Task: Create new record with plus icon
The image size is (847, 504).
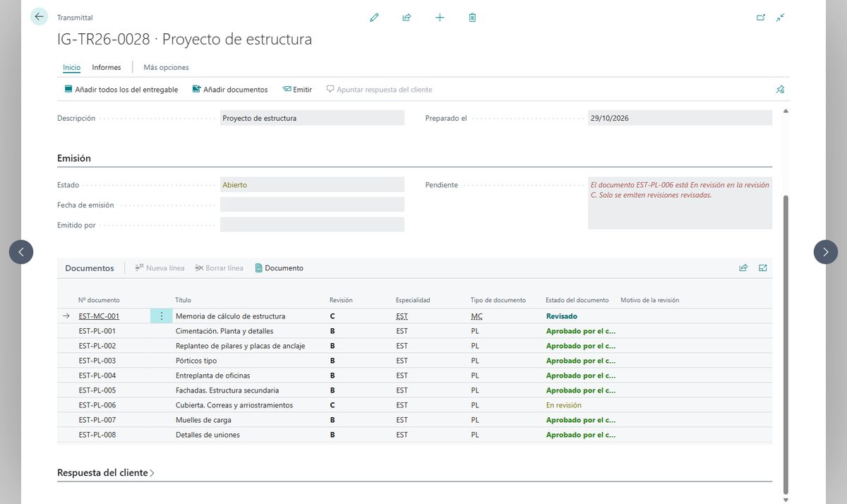Action: coord(440,17)
